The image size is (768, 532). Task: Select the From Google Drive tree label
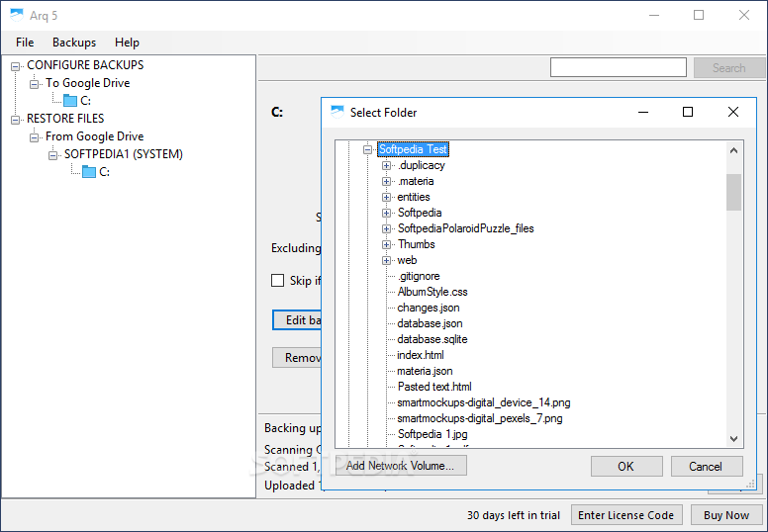[95, 136]
